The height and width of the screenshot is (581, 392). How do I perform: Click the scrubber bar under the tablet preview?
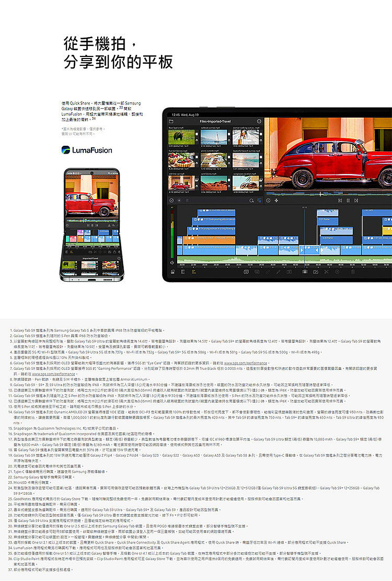(x=328, y=193)
